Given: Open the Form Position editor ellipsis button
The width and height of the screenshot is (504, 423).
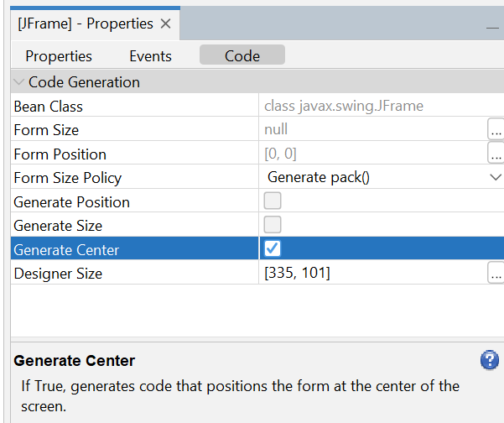Looking at the screenshot, I should [x=496, y=153].
